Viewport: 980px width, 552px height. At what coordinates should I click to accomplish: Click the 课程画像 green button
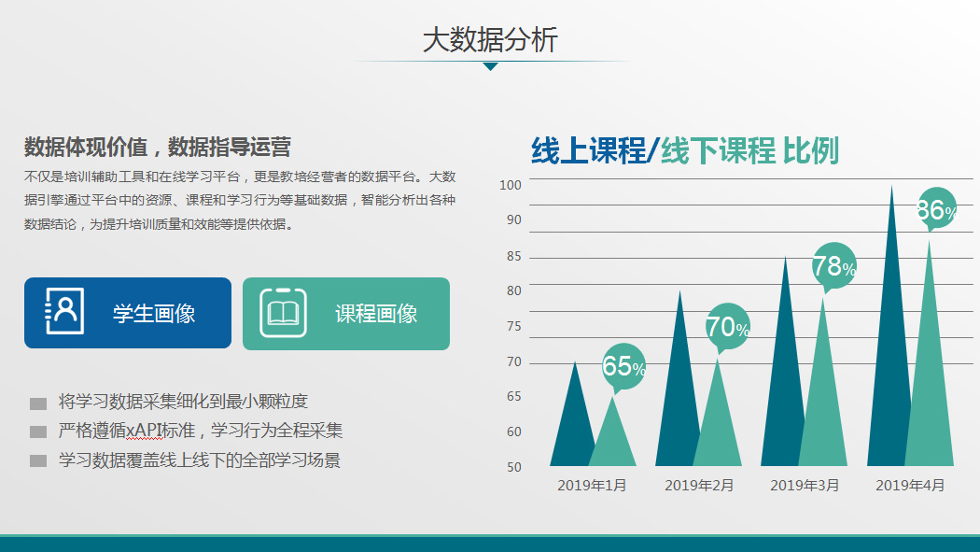click(346, 314)
